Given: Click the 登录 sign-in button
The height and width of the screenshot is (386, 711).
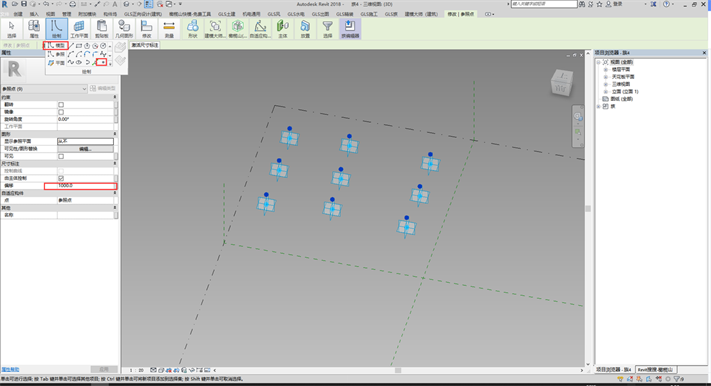Looking at the screenshot, I should [615, 4].
